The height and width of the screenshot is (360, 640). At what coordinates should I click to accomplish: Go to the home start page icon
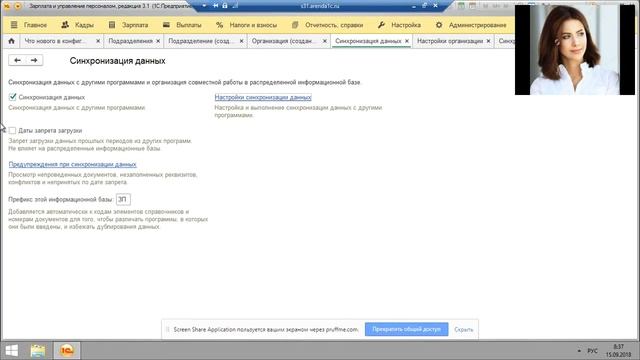point(11,41)
